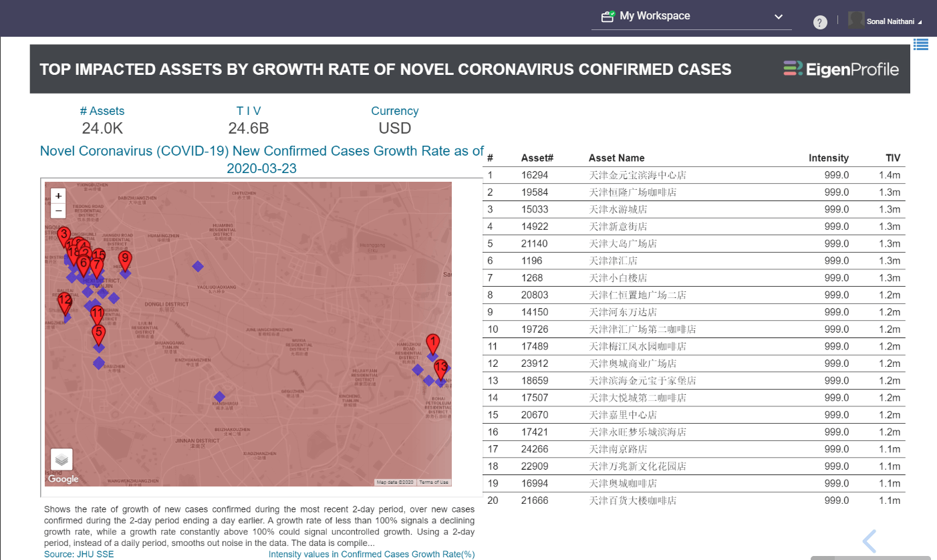The height and width of the screenshot is (560, 937).
Task: Click the workspace briefcase icon
Action: tap(608, 17)
